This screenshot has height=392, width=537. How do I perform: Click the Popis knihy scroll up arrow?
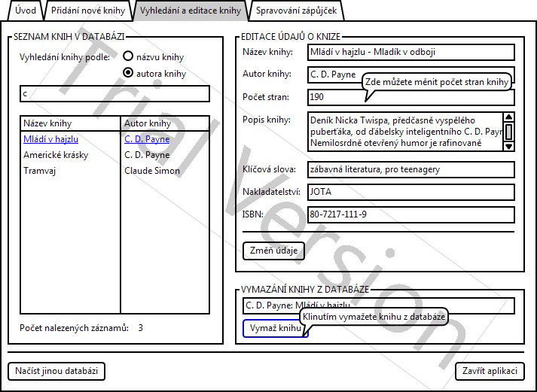(509, 117)
